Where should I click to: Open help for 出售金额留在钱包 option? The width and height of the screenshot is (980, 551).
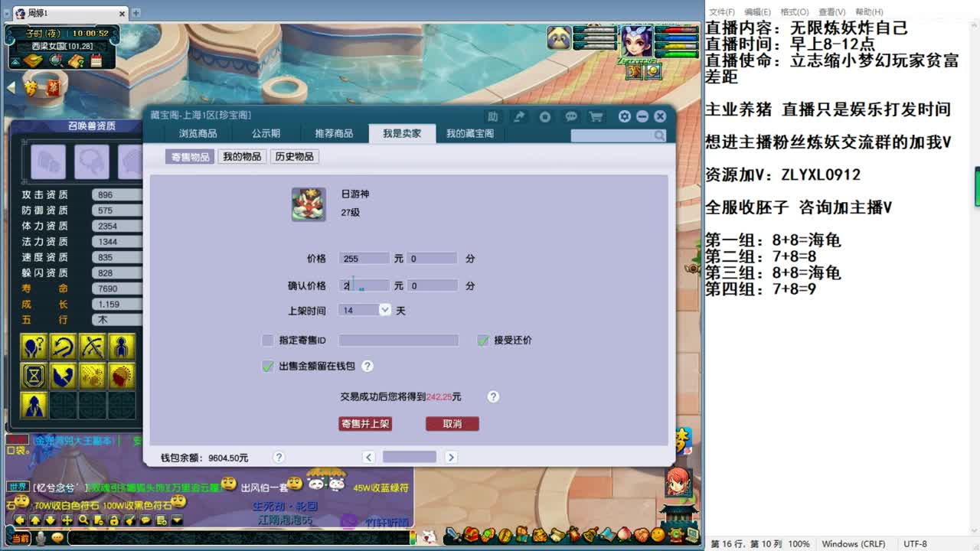pos(367,367)
